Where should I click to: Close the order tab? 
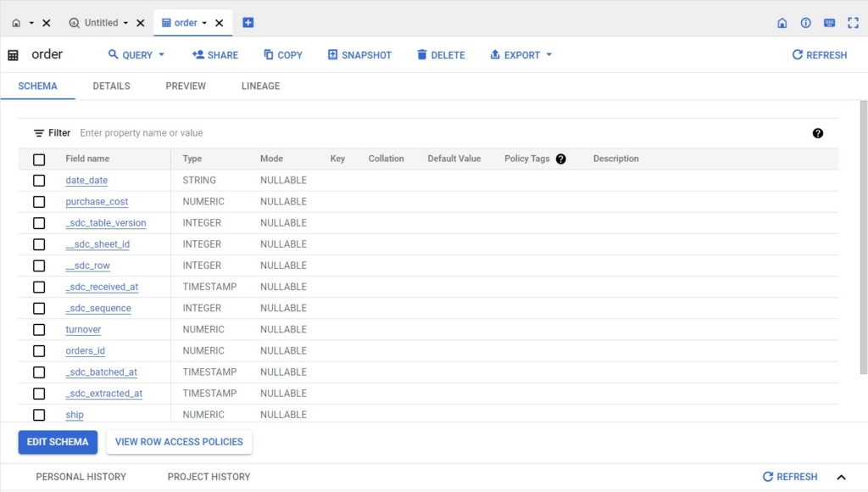pyautogui.click(x=220, y=23)
